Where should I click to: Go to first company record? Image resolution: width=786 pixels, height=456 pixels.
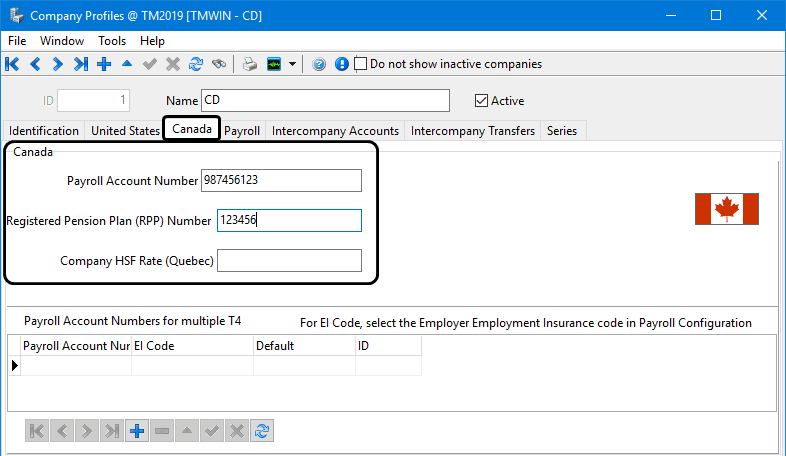pos(12,64)
